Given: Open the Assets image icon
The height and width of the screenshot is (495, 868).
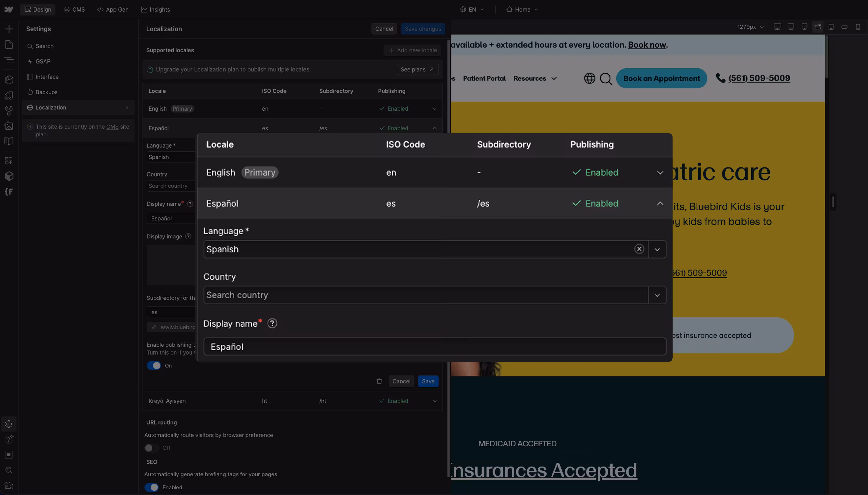Looking at the screenshot, I should 9,126.
